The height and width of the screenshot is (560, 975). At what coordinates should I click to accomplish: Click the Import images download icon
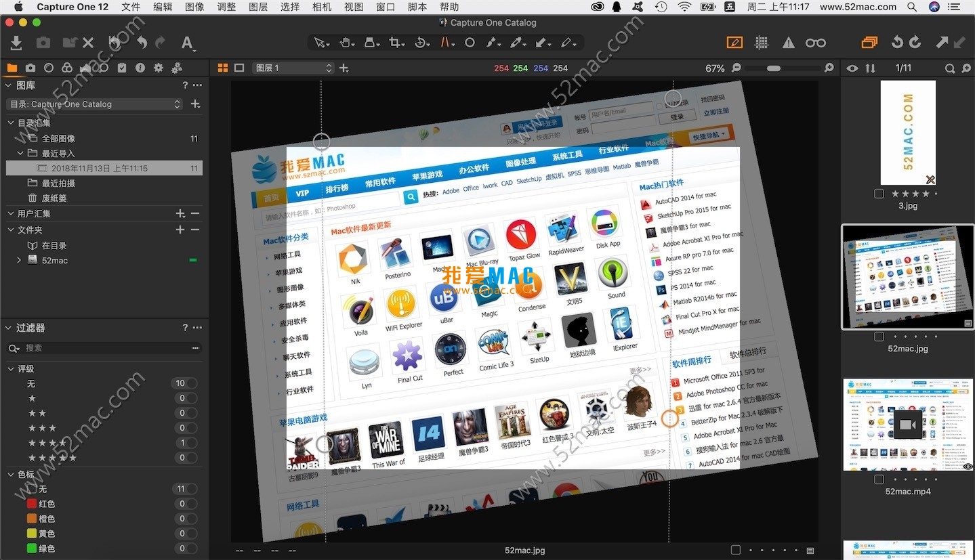click(x=16, y=43)
